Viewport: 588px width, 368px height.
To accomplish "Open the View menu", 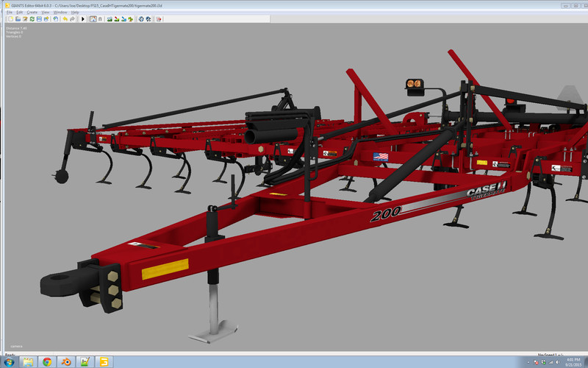I will tap(46, 13).
